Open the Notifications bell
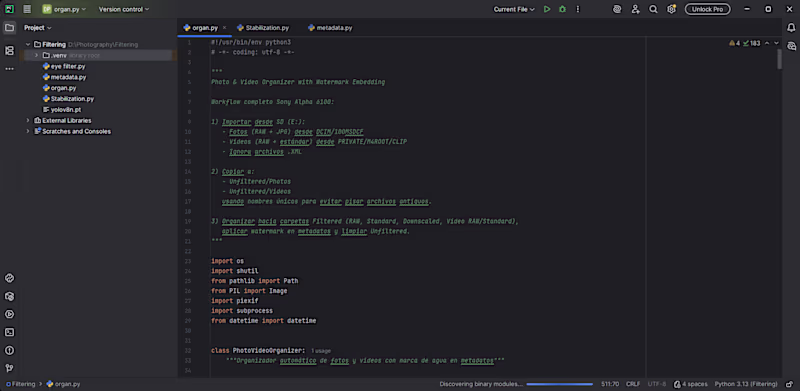Screen dimensions: 800x391 791,28
